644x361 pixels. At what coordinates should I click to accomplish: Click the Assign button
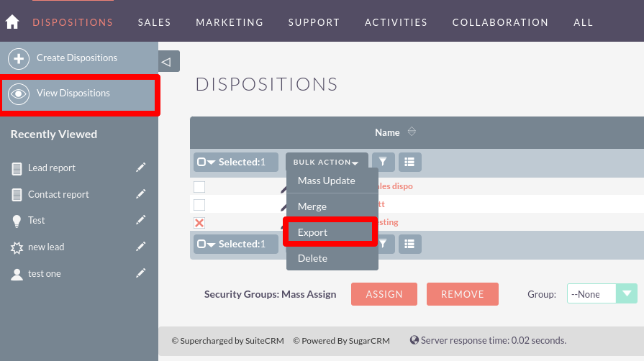(x=384, y=294)
